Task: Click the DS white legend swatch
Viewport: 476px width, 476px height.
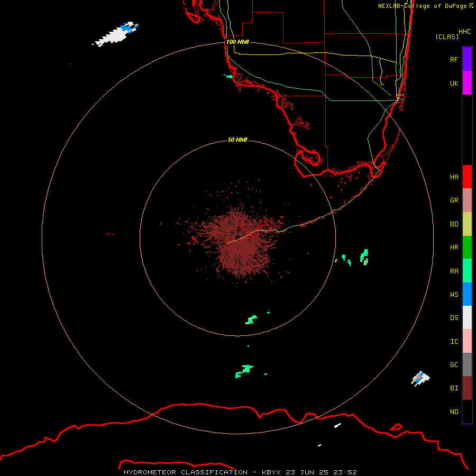Action: pos(467,317)
